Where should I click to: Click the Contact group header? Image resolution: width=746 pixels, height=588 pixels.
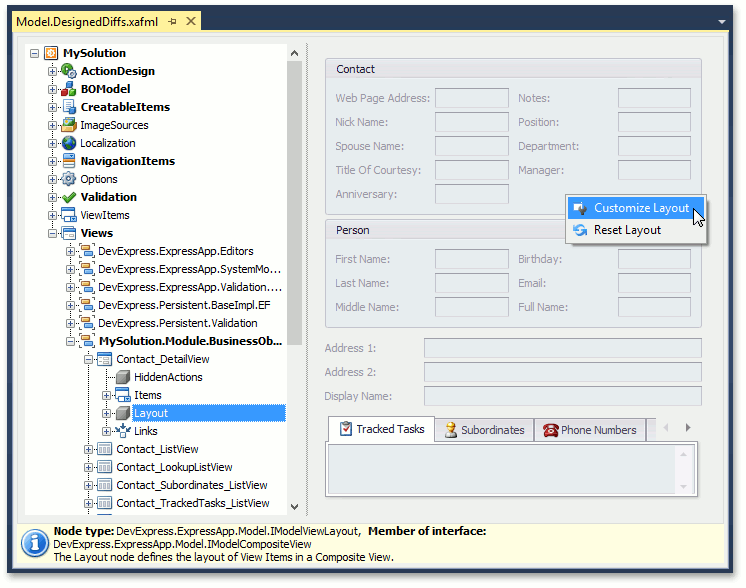pos(513,69)
